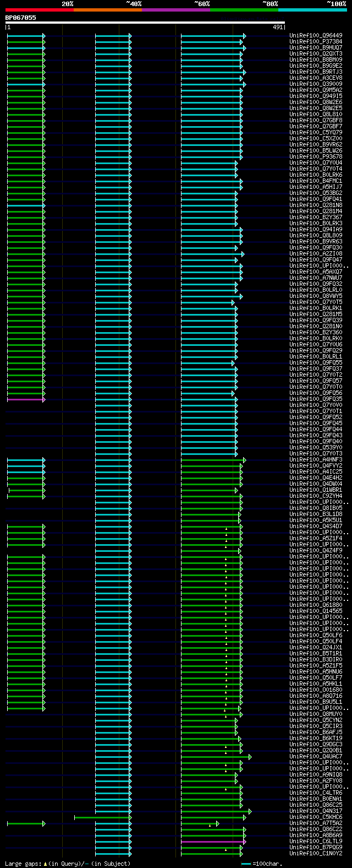This screenshot has width=352, height=868.
Task: Select UniRef100_Q8L810 label
Action: click(316, 114)
